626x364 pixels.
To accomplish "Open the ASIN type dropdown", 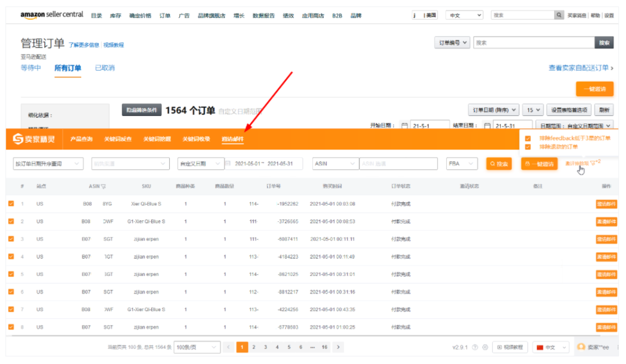I will (x=335, y=163).
